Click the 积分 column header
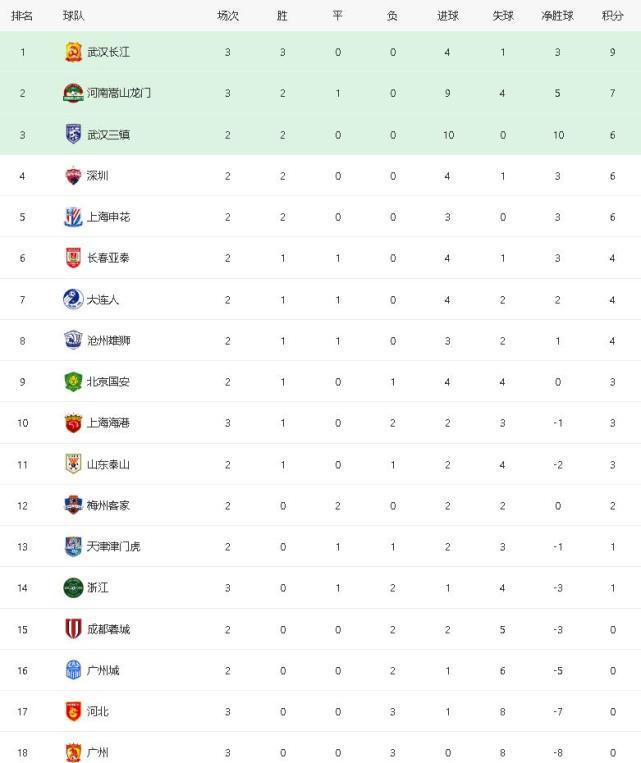 tap(612, 16)
